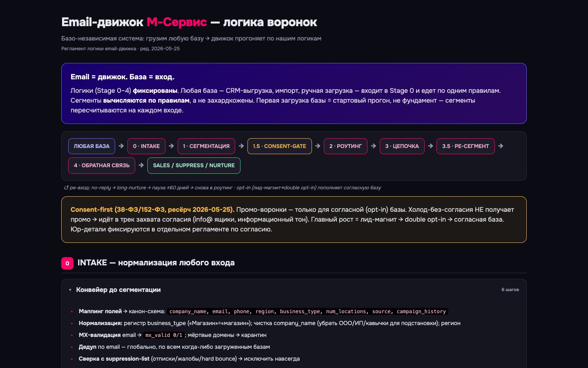Select the 2 · РОУТИНГ stage chip
Screen dimensions: 588x368
tap(345, 146)
